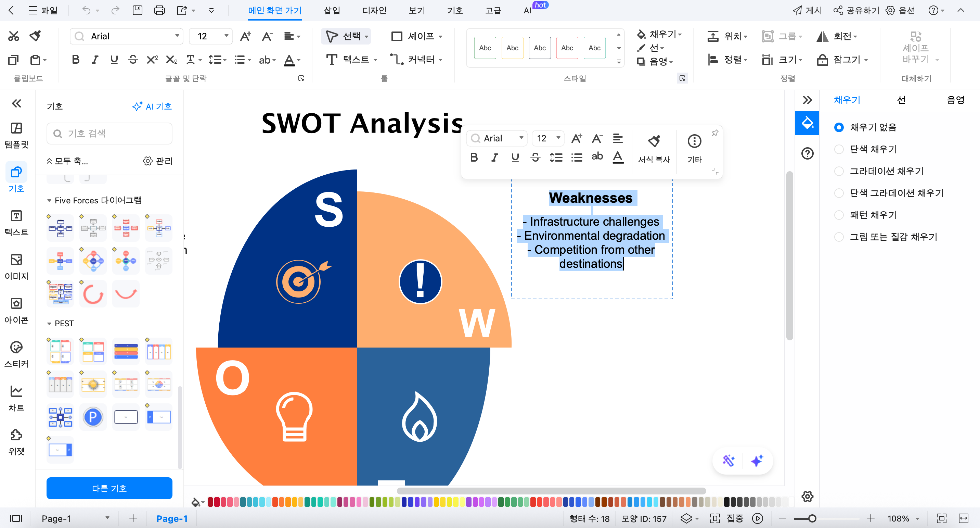Expand the 세이프 shape dropdown
This screenshot has height=528, width=980.
(x=440, y=36)
